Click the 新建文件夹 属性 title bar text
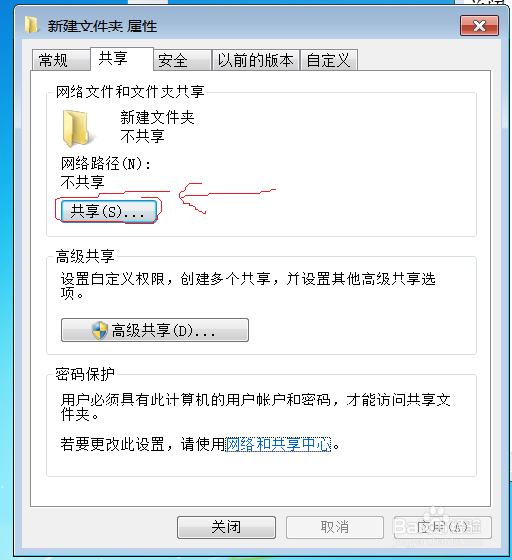The height and width of the screenshot is (560, 512). (102, 26)
